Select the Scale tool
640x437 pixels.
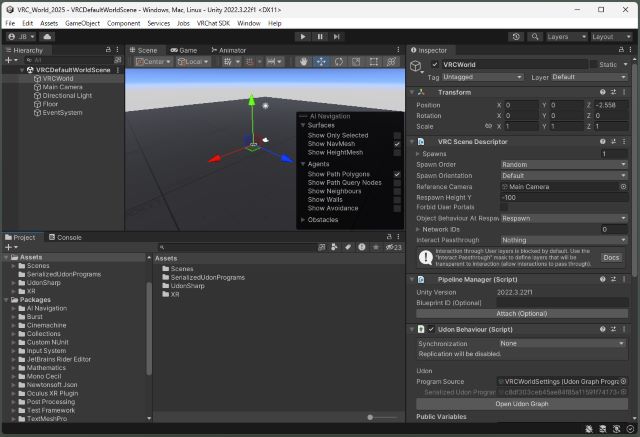click(356, 62)
